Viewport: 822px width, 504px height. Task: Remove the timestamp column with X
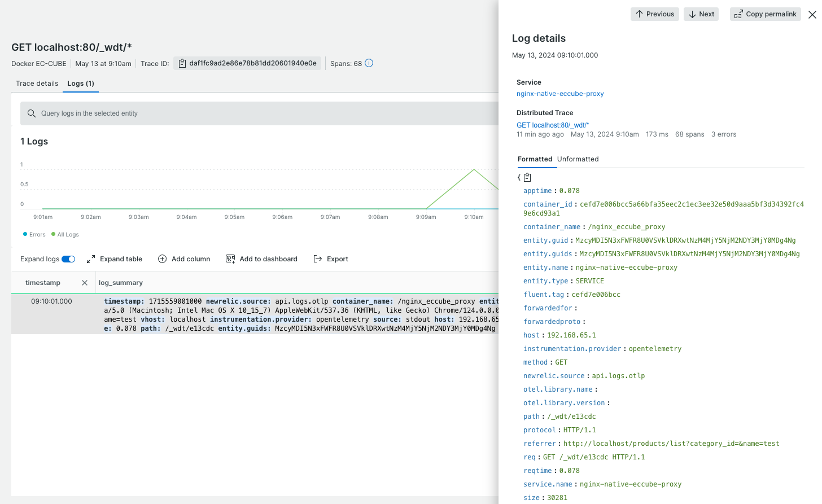[x=85, y=283]
